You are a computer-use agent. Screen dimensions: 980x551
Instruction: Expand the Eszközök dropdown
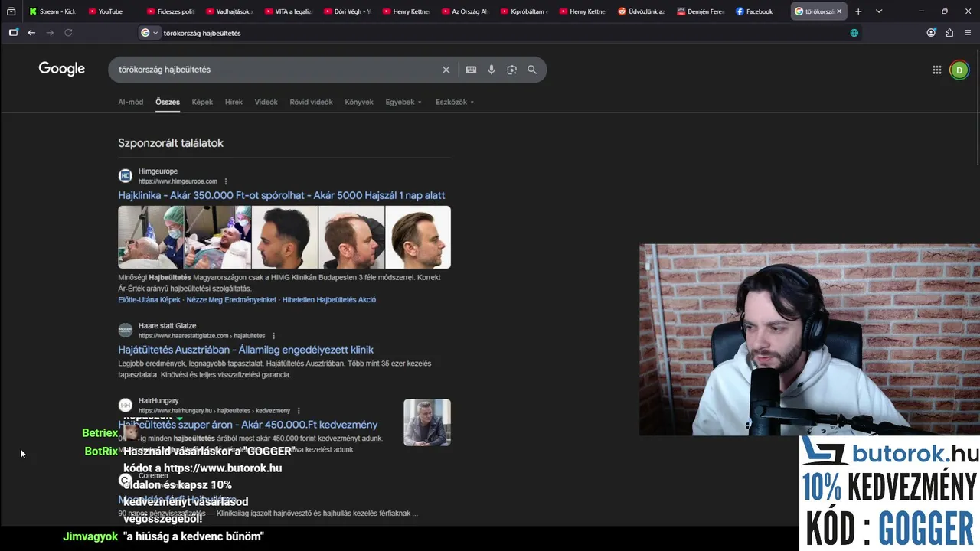pyautogui.click(x=455, y=102)
